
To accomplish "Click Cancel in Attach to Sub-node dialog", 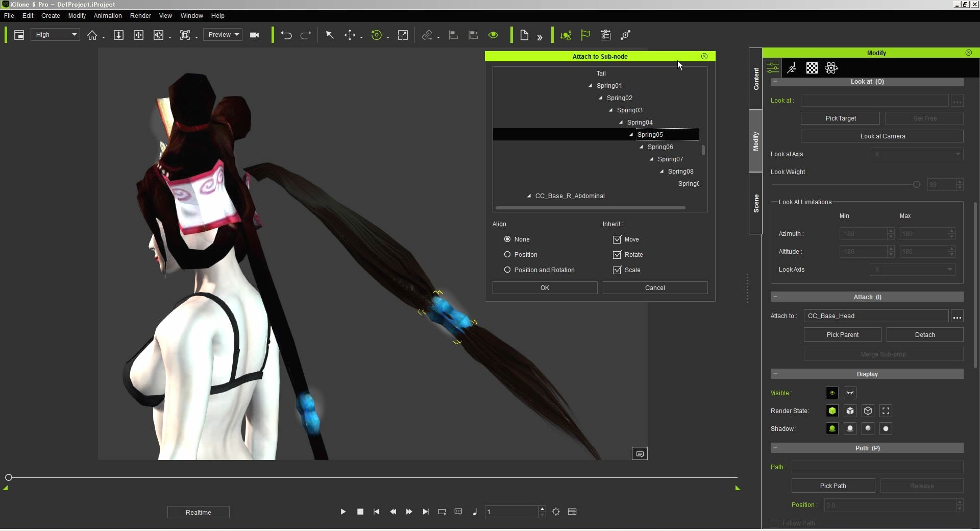I will (x=655, y=288).
